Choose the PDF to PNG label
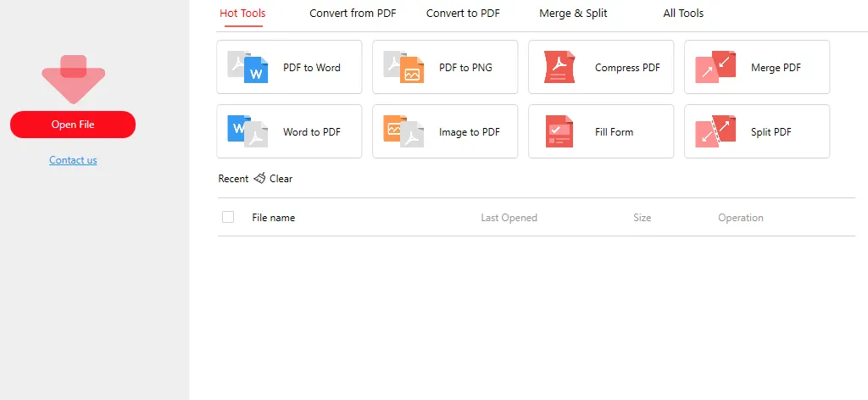 [x=465, y=68]
